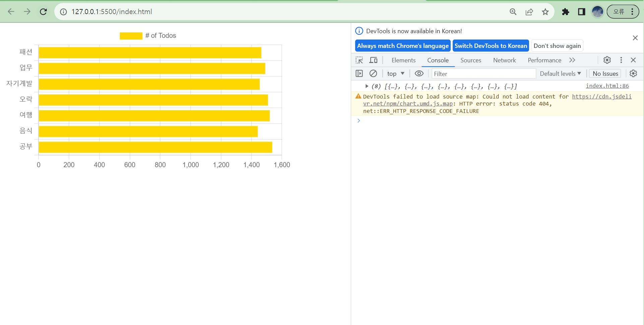Click the 1,000 x-axis tick label

[x=191, y=165]
